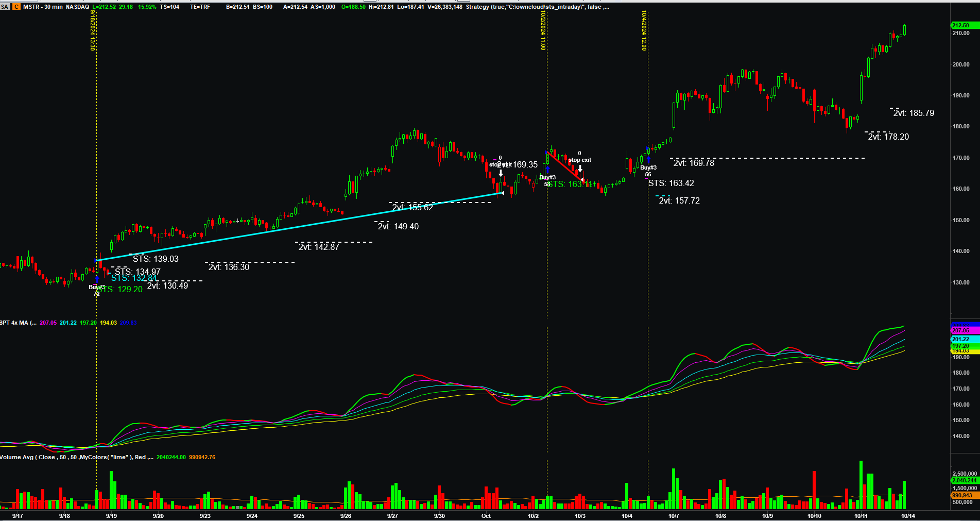Click the green 212.50 last price marker
This screenshot has height=521, width=980.
tap(960, 25)
